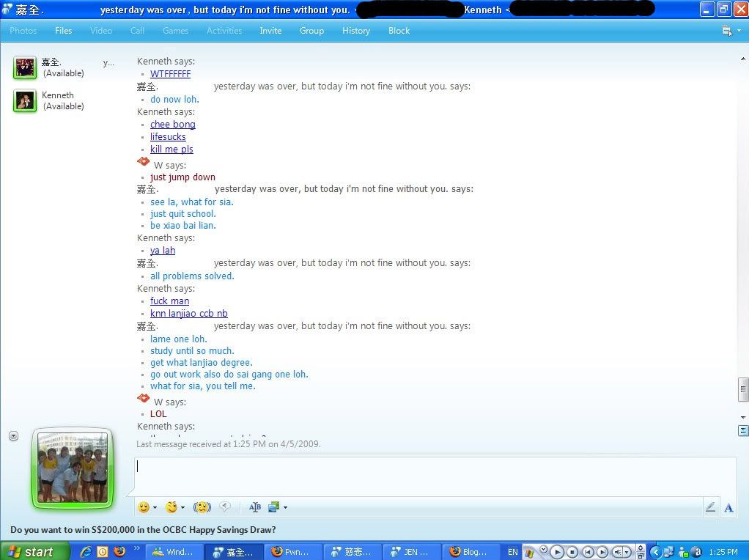
Task: Click the wink emoticon icon
Action: [x=171, y=507]
